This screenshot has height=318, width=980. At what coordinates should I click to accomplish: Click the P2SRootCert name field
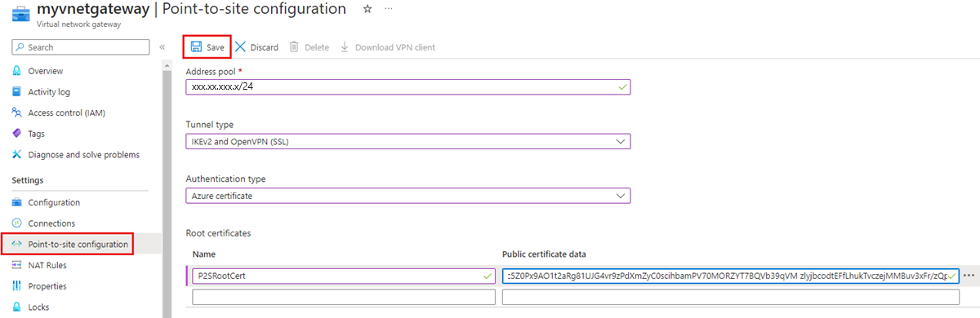[x=344, y=276]
